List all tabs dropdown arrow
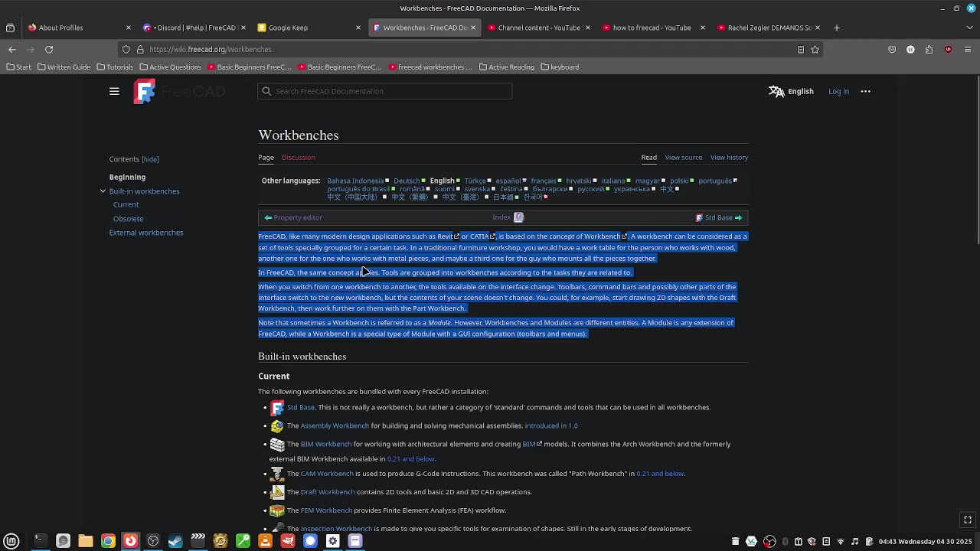 coord(969,28)
